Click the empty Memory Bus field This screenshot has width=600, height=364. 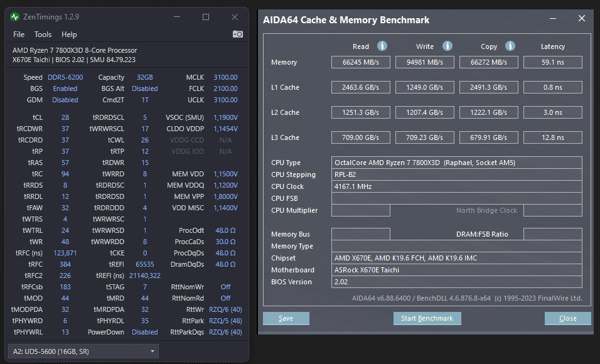pos(361,234)
